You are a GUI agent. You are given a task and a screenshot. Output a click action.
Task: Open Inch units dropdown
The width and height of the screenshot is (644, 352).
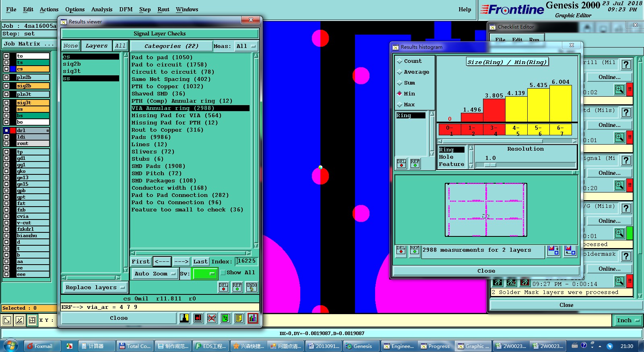(x=628, y=321)
